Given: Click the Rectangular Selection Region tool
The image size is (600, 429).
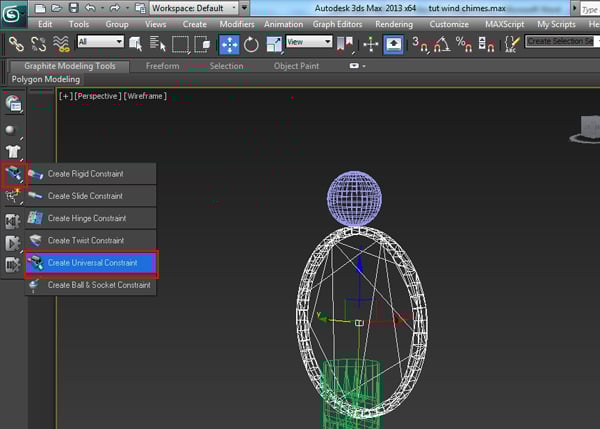Looking at the screenshot, I should (x=180, y=44).
